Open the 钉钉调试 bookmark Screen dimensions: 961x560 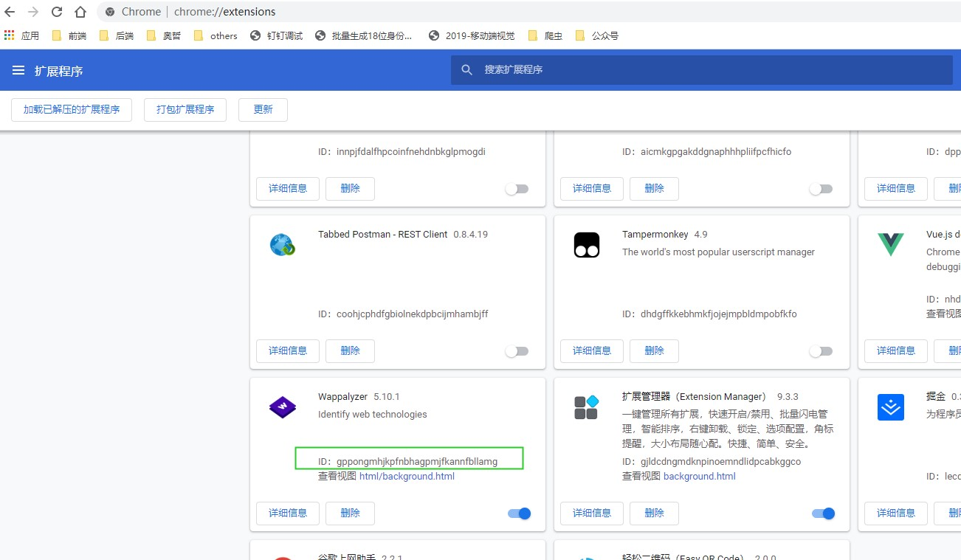tap(277, 35)
